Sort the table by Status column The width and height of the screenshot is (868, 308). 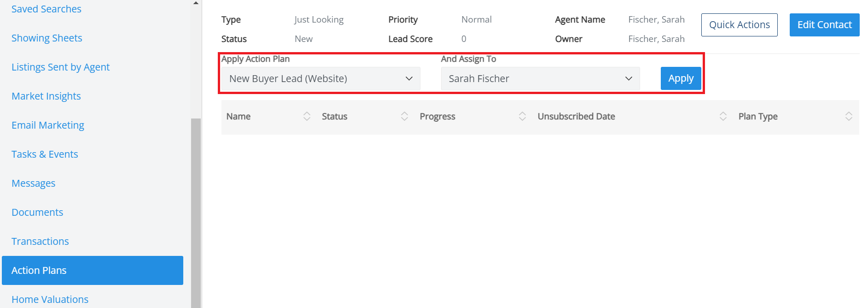point(404,116)
